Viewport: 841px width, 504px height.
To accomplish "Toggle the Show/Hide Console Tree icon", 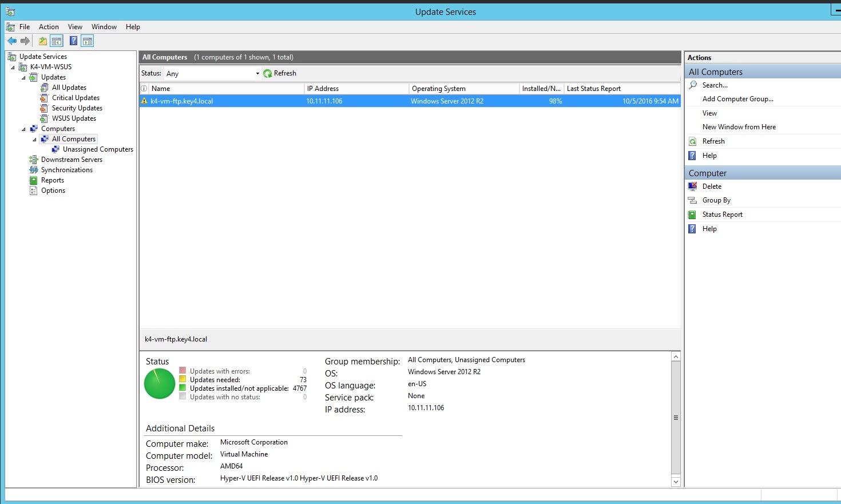I will 57,41.
